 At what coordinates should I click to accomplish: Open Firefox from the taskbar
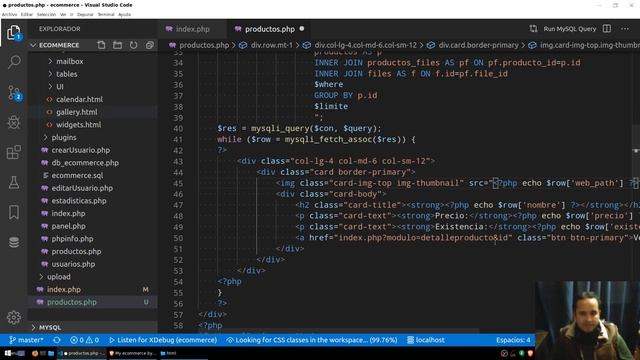tap(35, 353)
